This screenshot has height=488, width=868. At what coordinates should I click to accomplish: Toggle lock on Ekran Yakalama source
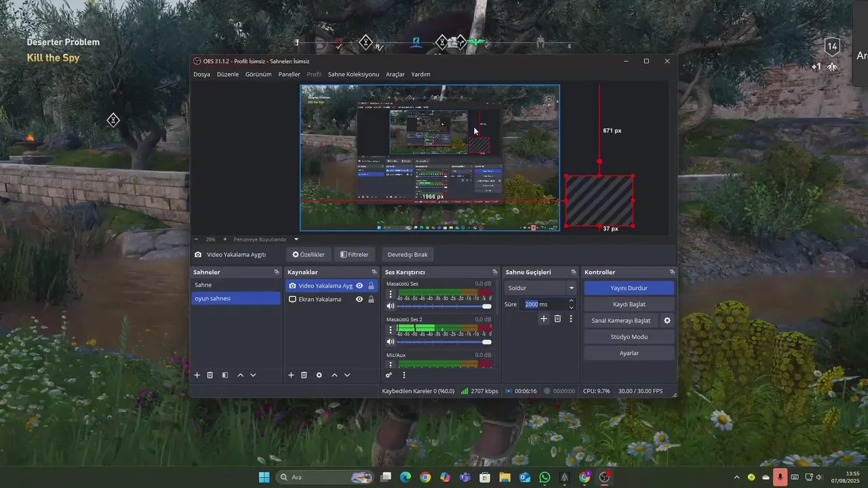coord(371,299)
